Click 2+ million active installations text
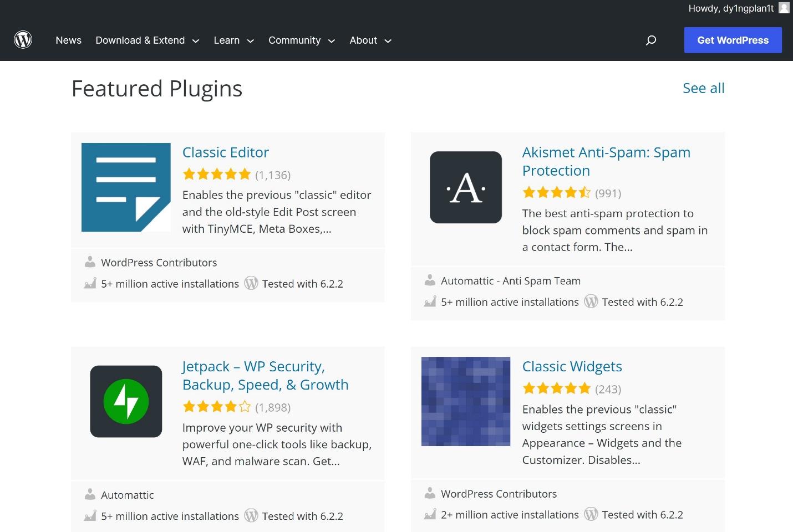793x532 pixels. (x=510, y=515)
